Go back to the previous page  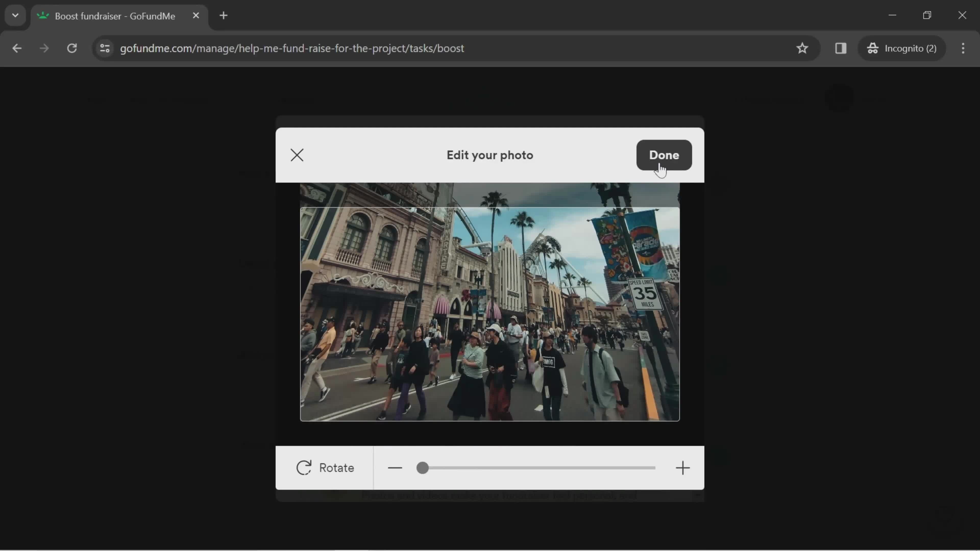coord(17,48)
